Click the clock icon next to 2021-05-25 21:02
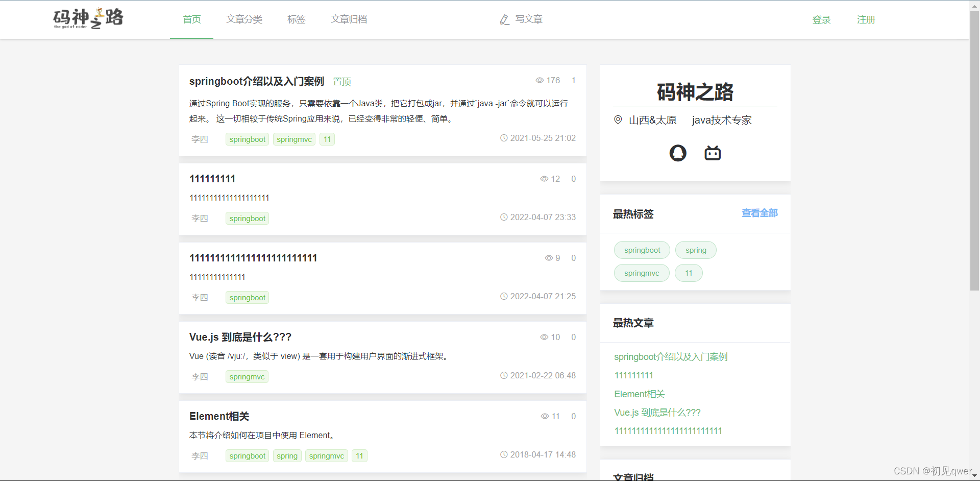980x481 pixels. (503, 138)
